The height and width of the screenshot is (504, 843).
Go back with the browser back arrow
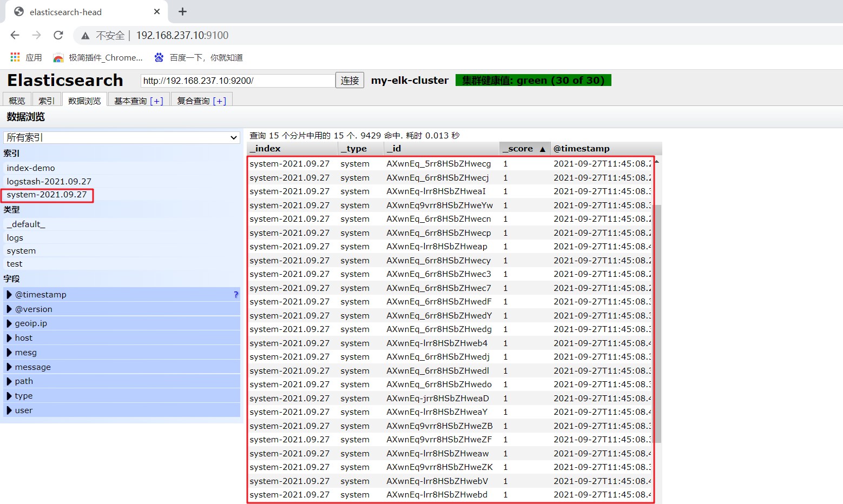[x=15, y=35]
